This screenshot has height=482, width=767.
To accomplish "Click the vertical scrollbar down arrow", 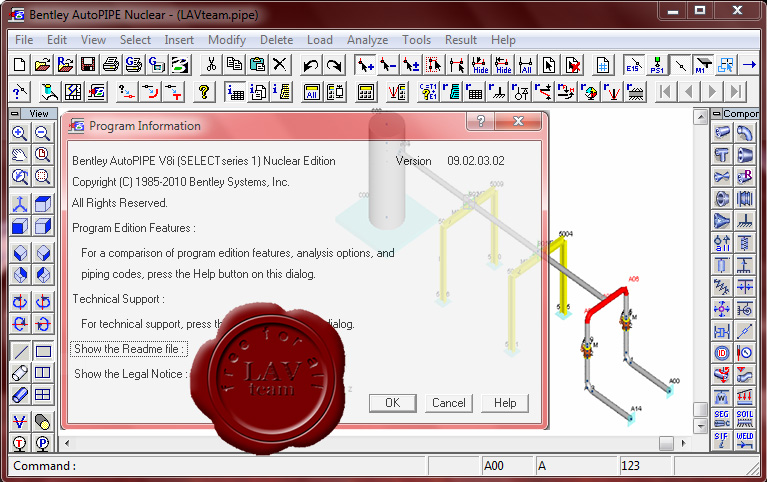I will [x=700, y=427].
